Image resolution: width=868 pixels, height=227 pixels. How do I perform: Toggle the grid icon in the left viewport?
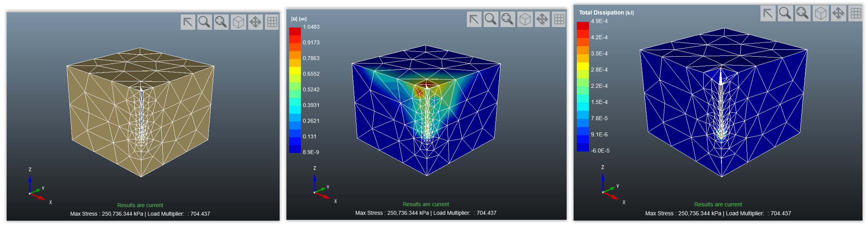[272, 22]
